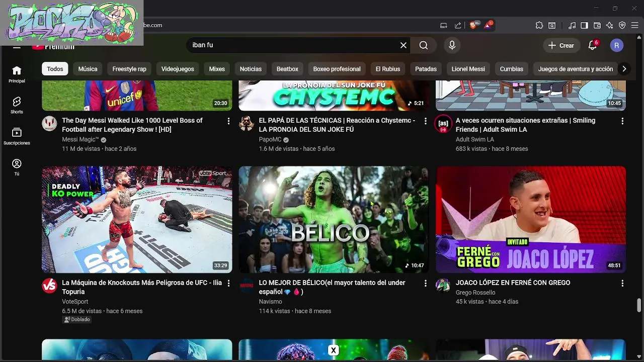Open options menu for Ilia Topuria video

pos(228,284)
